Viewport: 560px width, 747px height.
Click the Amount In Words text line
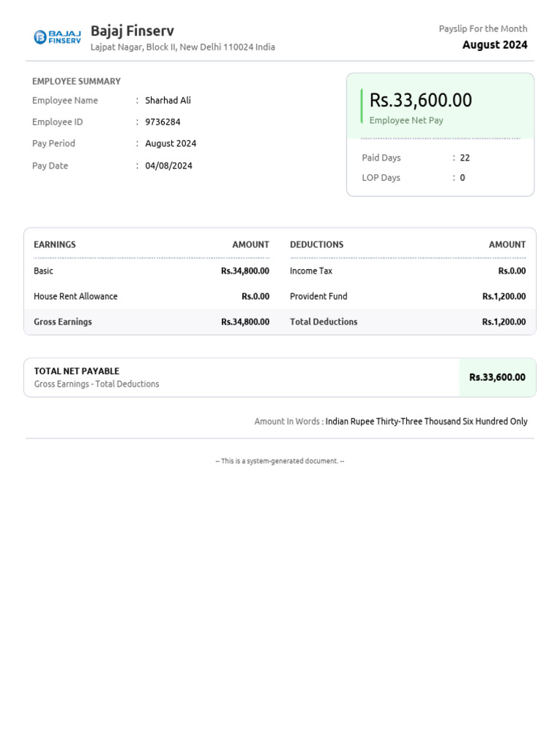point(391,422)
